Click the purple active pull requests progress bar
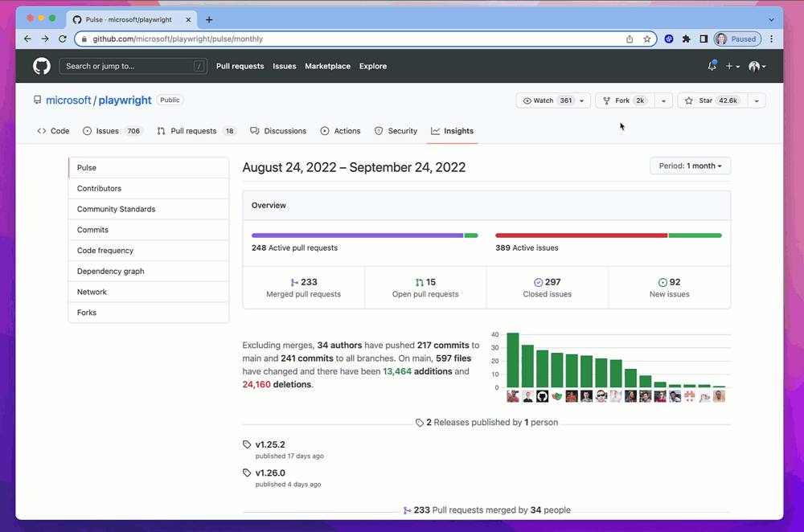 coord(358,235)
